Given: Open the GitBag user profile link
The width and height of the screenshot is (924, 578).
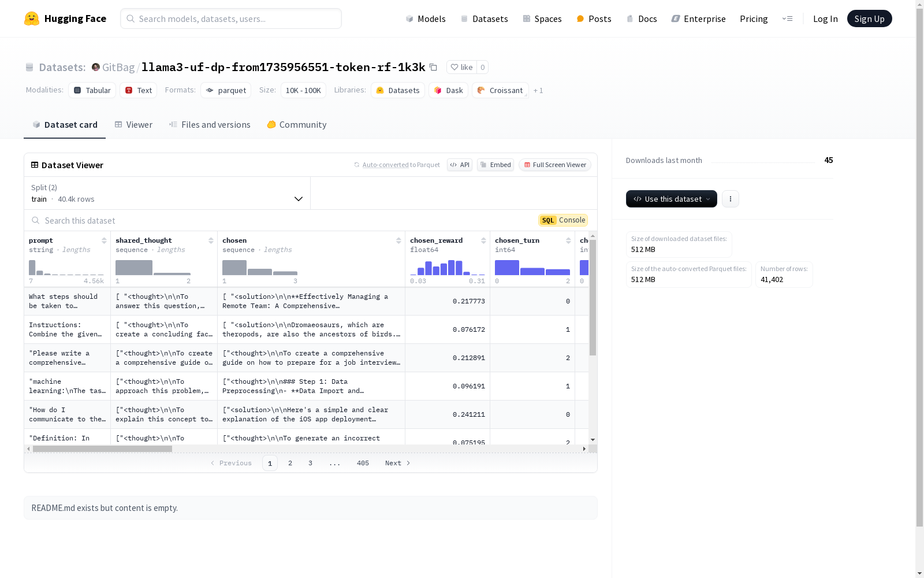Looking at the screenshot, I should tap(118, 67).
